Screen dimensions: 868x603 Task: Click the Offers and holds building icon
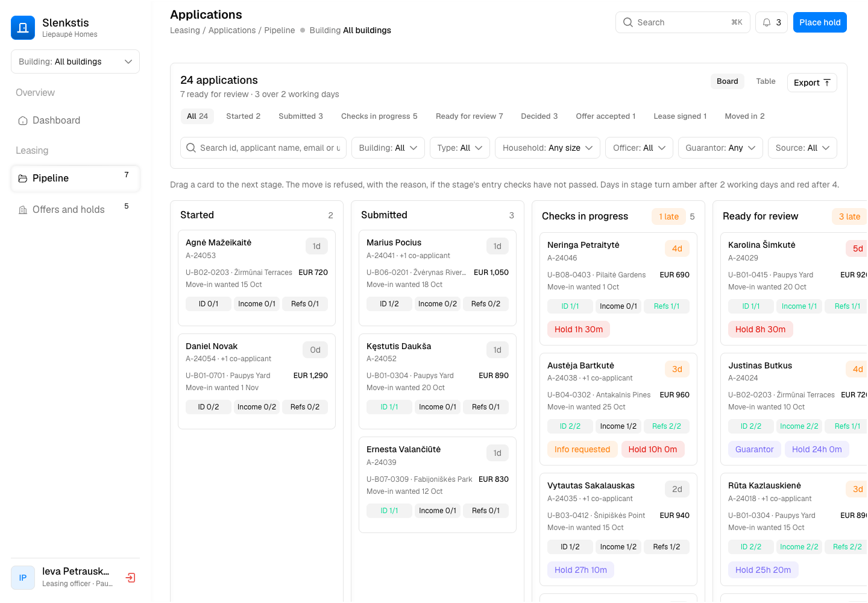coord(23,210)
